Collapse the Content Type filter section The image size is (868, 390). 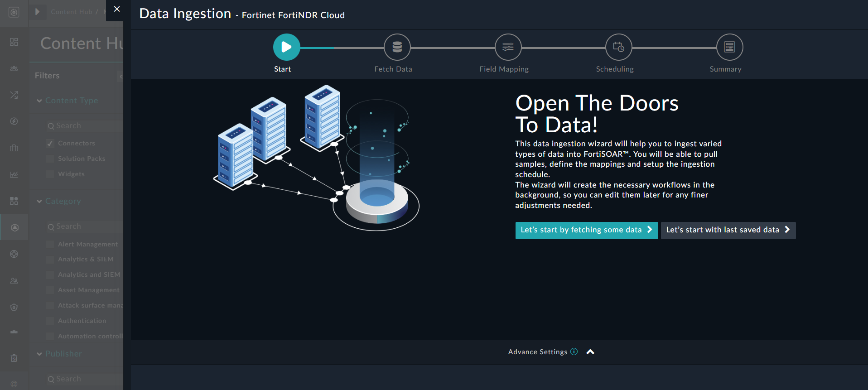(39, 101)
